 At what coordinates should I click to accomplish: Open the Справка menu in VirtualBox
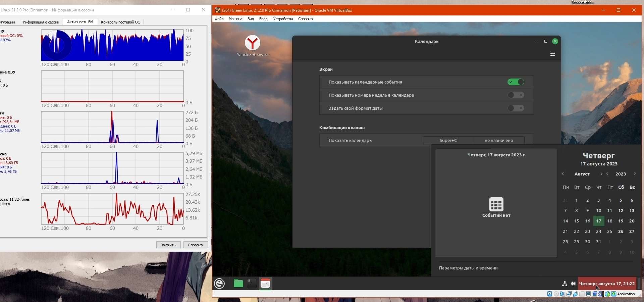click(305, 19)
